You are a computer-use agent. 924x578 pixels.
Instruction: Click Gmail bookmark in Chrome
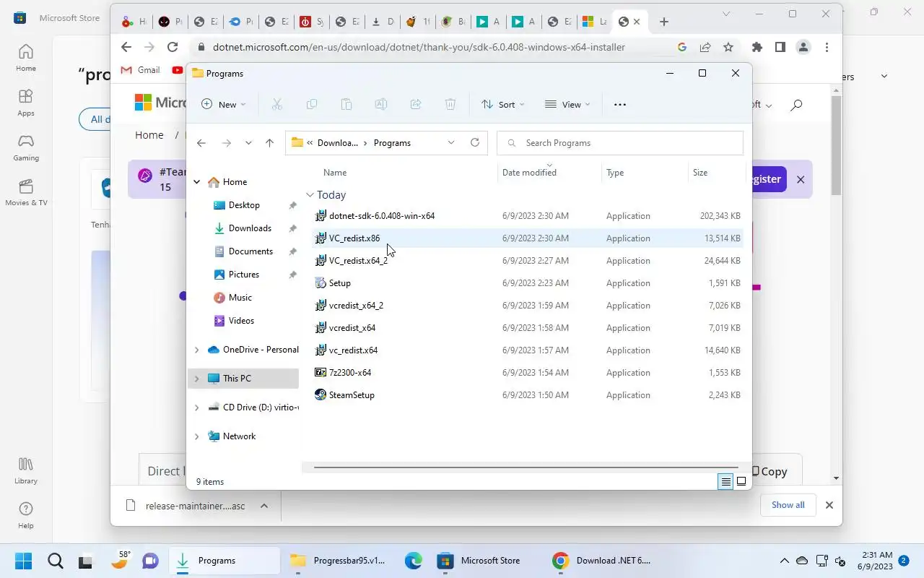click(x=141, y=70)
